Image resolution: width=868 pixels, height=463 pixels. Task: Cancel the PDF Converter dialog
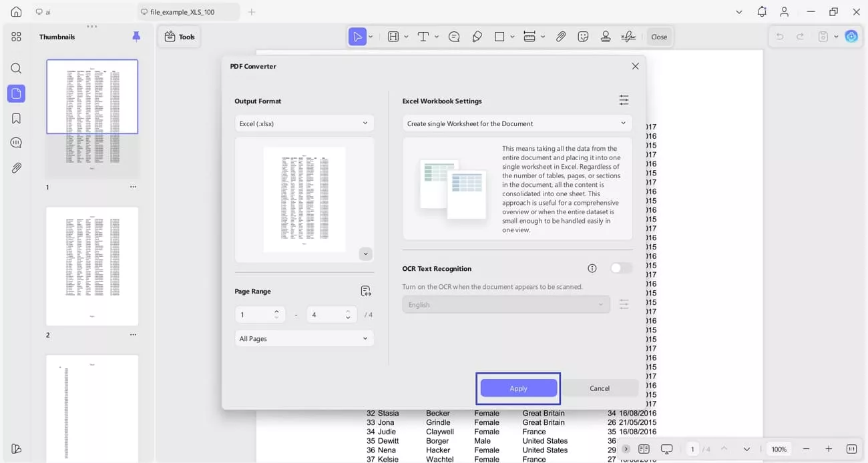click(x=599, y=388)
